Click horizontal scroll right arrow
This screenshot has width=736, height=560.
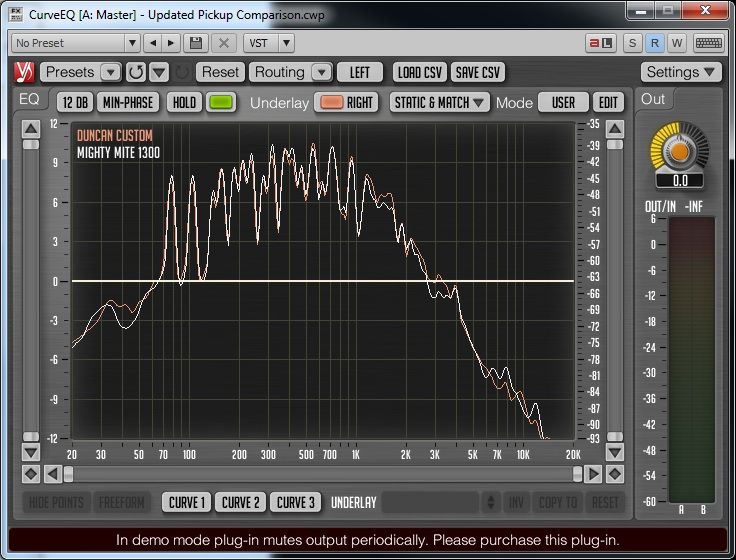pyautogui.click(x=593, y=474)
